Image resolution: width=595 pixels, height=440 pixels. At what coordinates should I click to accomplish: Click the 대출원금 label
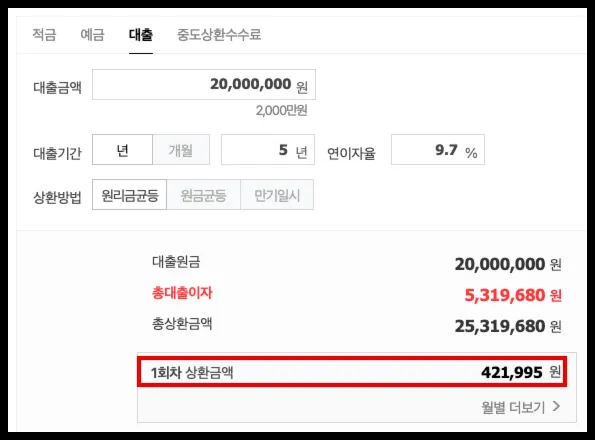(176, 262)
